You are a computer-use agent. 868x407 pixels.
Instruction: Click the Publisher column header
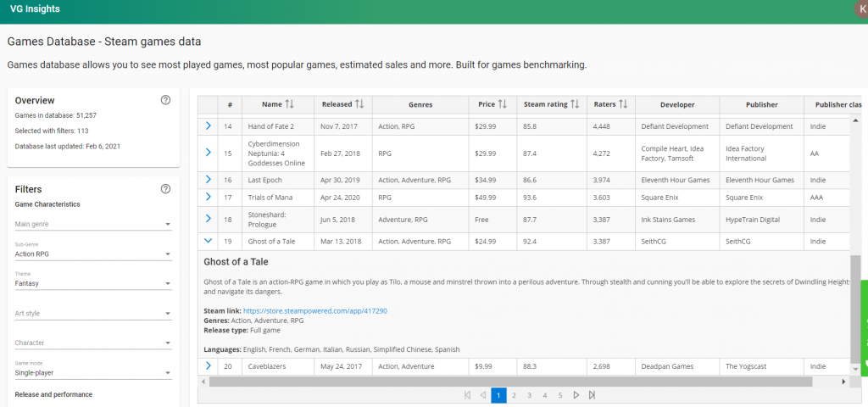(762, 104)
